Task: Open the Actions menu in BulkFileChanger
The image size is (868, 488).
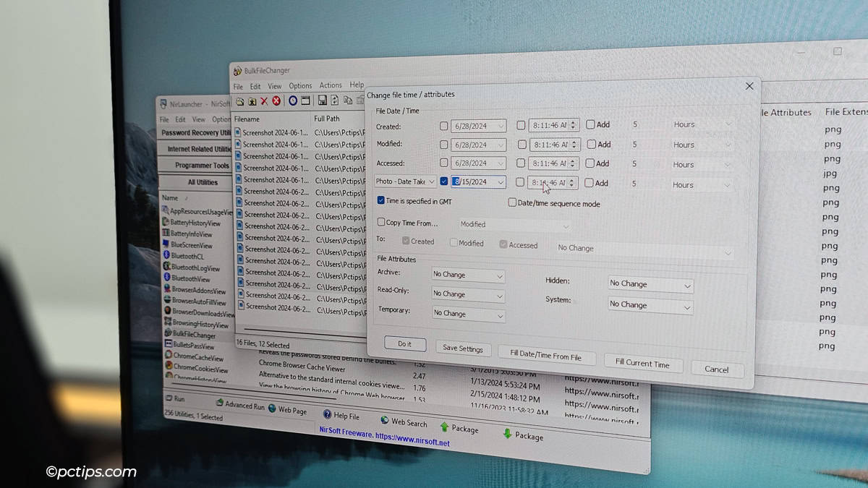Action: click(330, 85)
